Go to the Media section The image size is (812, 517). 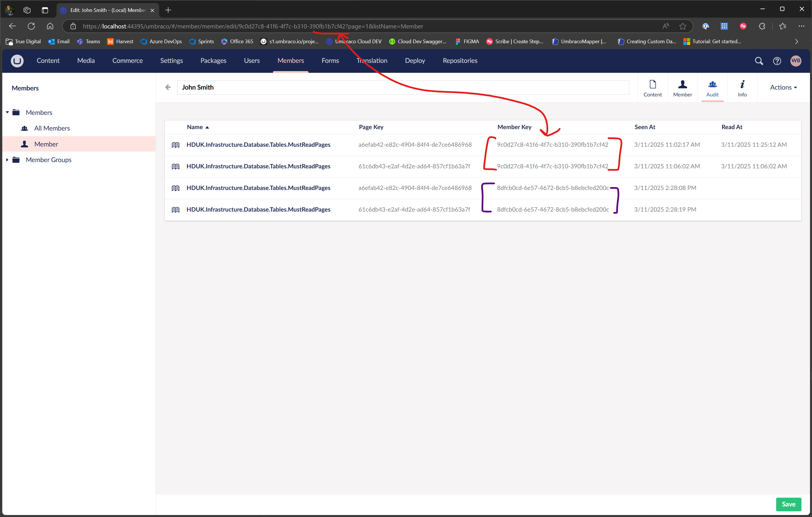86,61
